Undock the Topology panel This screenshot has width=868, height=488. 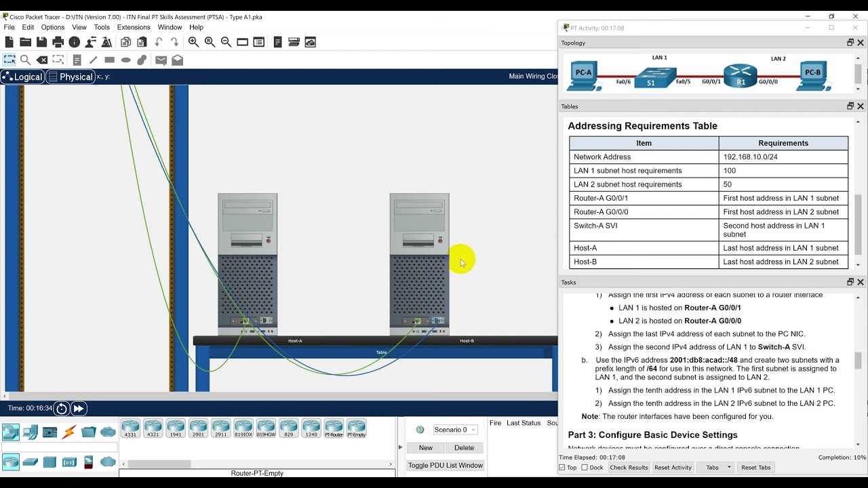coord(850,43)
